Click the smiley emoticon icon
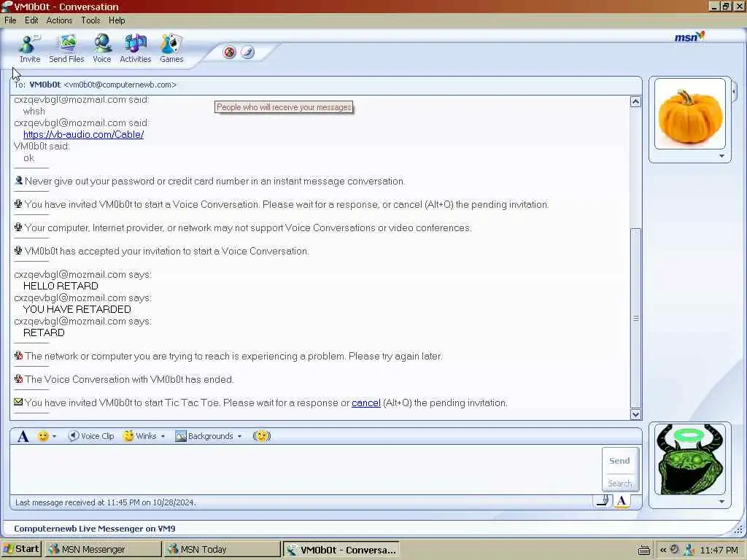 tap(43, 436)
